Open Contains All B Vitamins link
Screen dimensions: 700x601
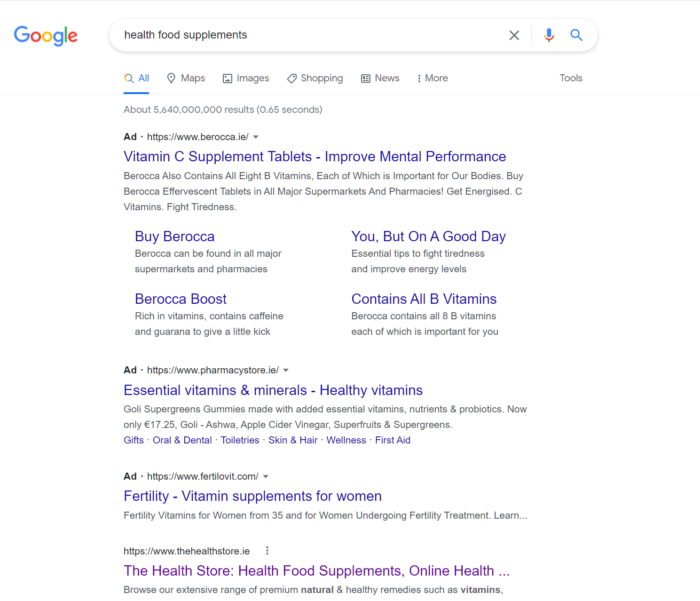coord(424,299)
